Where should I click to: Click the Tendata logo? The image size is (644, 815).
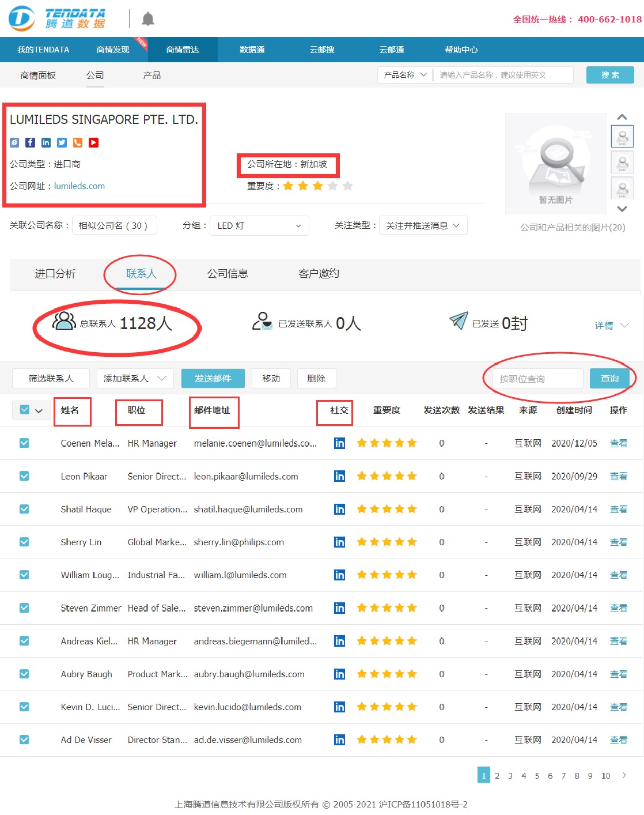(57, 18)
